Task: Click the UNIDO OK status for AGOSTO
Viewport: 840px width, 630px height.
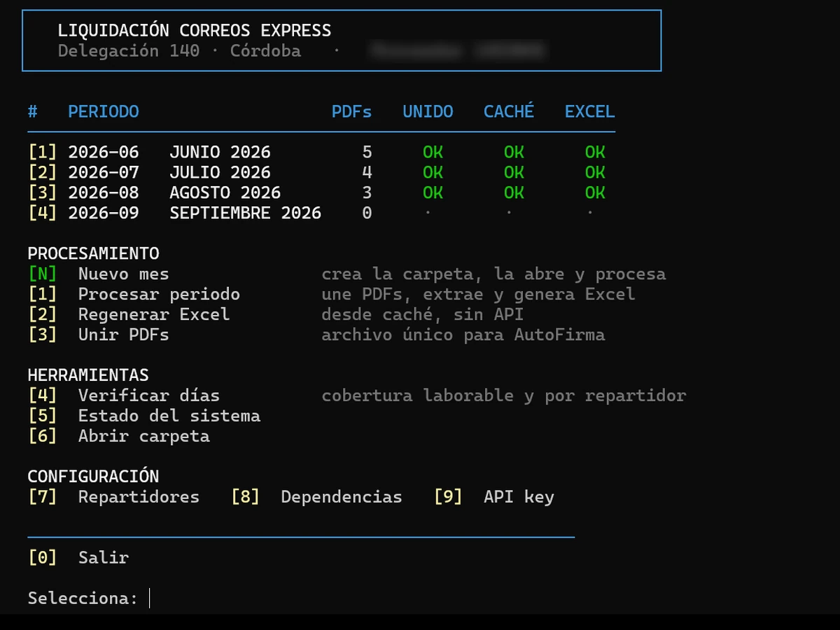Action: coord(433,192)
